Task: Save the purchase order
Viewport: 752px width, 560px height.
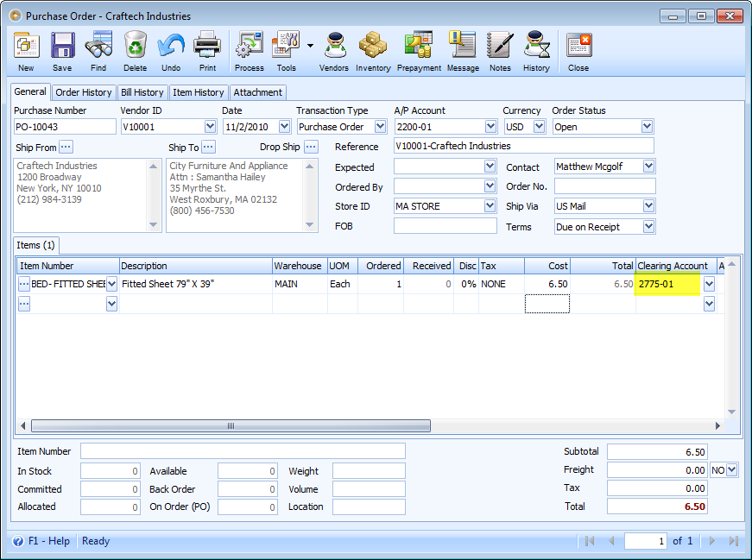Action: [x=62, y=51]
